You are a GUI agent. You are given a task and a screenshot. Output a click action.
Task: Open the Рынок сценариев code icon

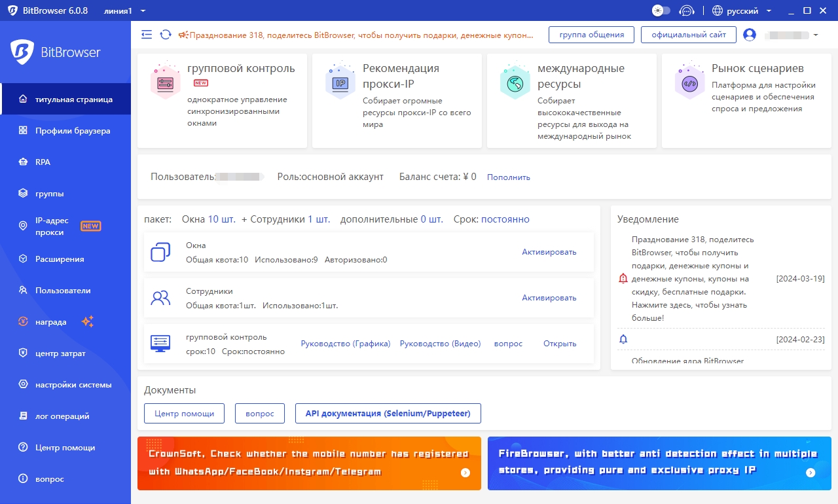pyautogui.click(x=689, y=83)
